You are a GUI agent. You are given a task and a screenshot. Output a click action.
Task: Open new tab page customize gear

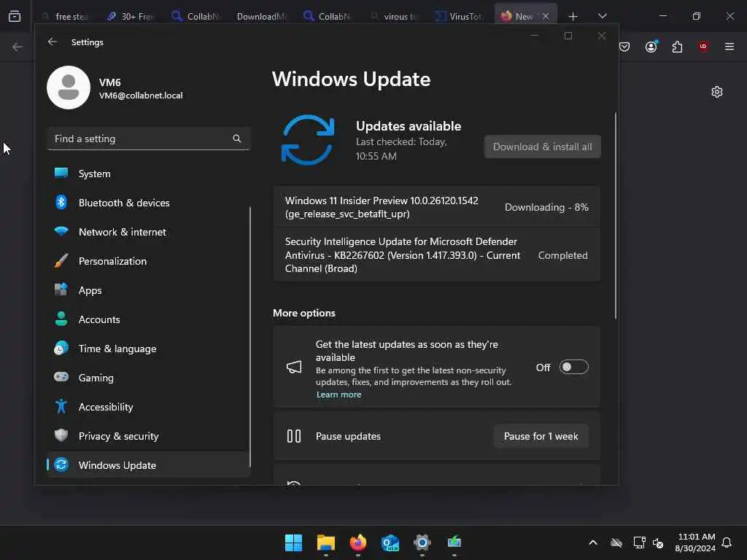[717, 92]
